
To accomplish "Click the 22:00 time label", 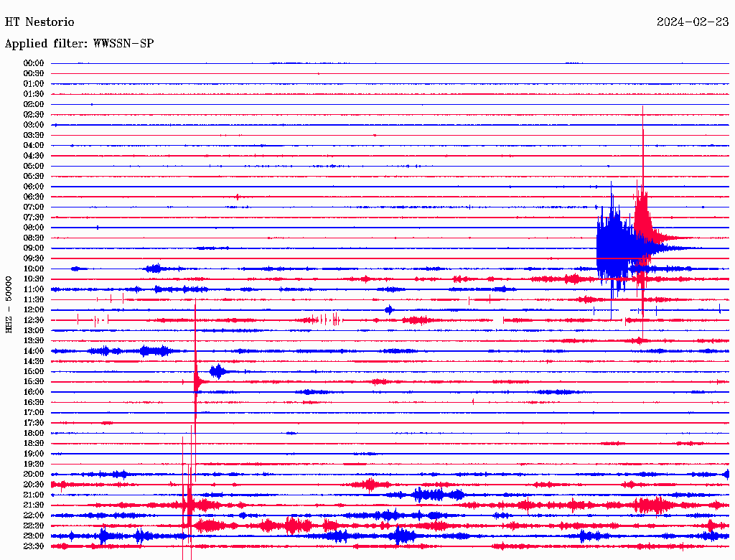I will coord(34,515).
